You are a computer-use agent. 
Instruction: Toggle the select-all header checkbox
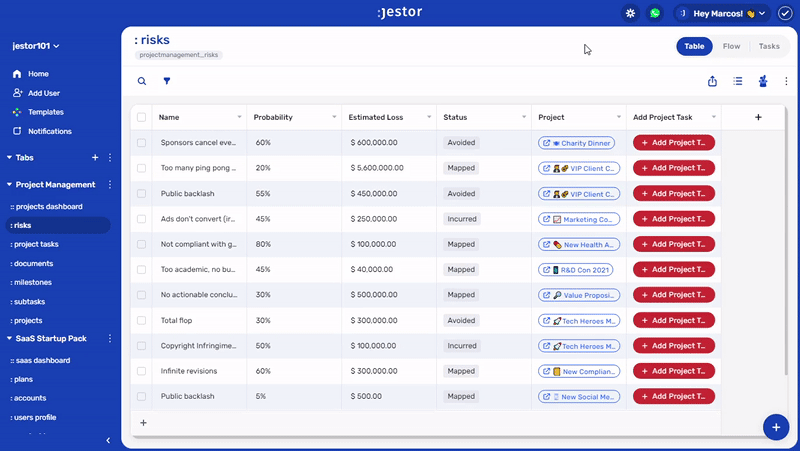pos(141,117)
